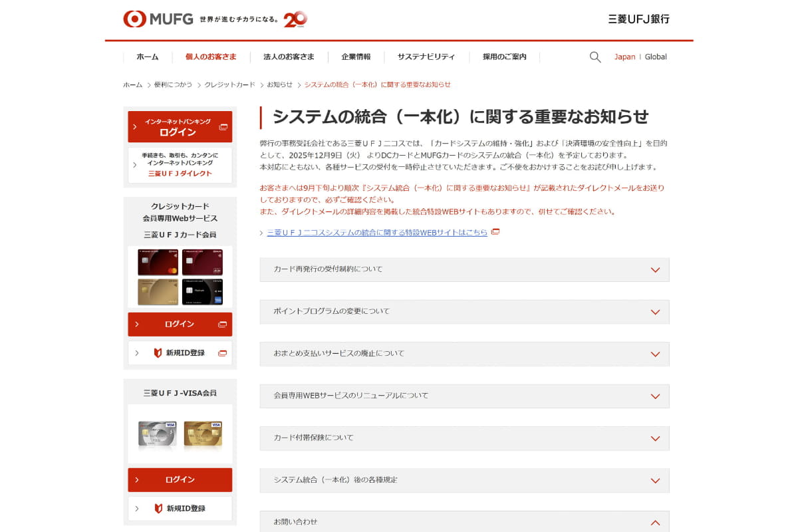Open the 企業情報 menu
The image size is (798, 532).
tap(356, 57)
